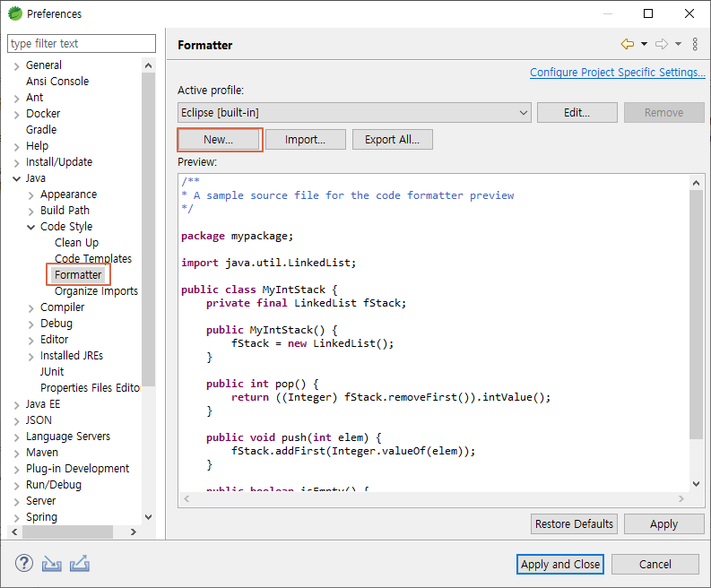711x588 pixels.
Task: Select Ansi Console in tree
Action: tap(57, 82)
